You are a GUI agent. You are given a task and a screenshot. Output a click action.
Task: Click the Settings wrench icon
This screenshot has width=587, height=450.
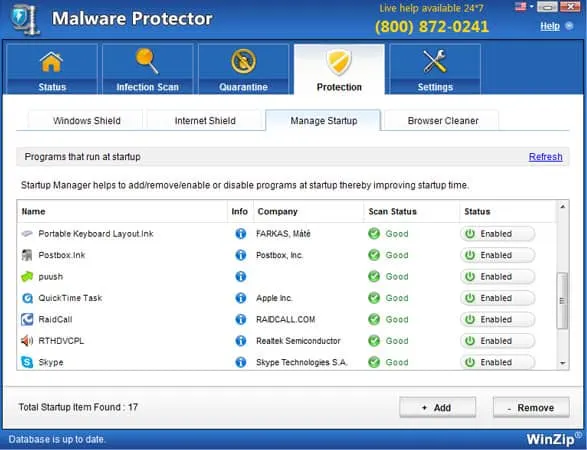point(435,61)
